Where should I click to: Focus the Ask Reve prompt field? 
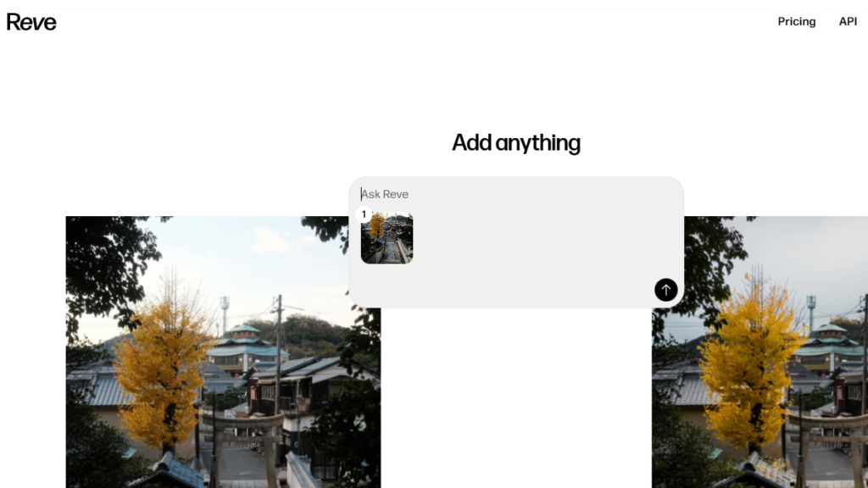click(x=516, y=194)
